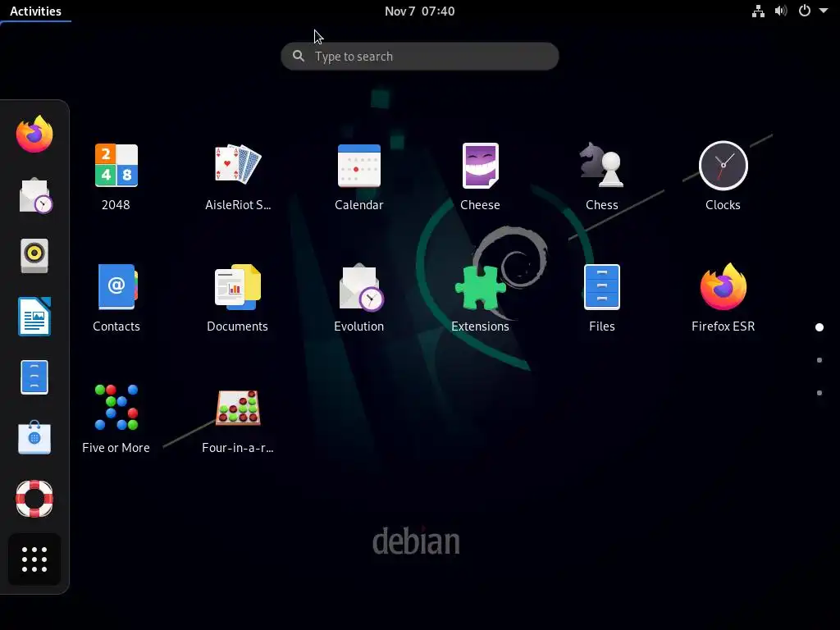Select the first app page indicator
Viewport: 840px width, 630px height.
[x=819, y=327]
